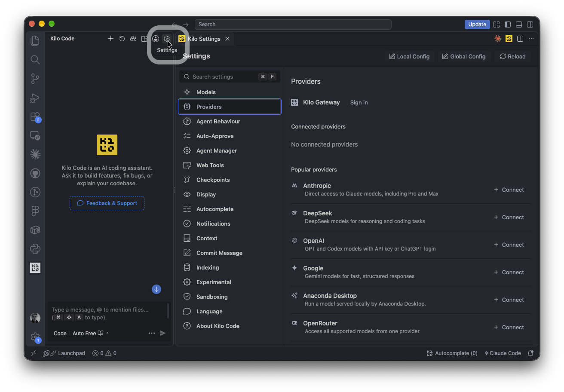The height and width of the screenshot is (392, 564).
Task: Go to Agent Behaviour settings
Action: coord(230,121)
